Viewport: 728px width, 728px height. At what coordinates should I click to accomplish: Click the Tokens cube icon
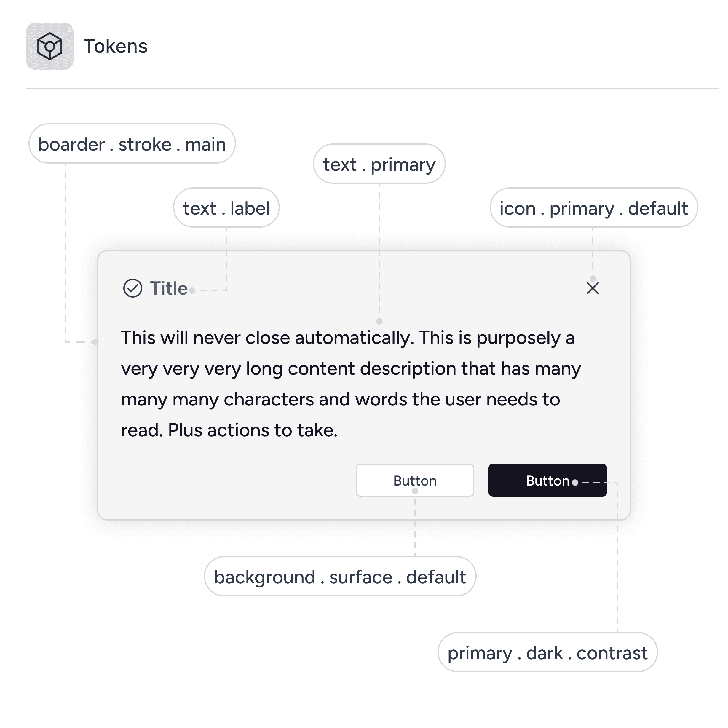(50, 46)
